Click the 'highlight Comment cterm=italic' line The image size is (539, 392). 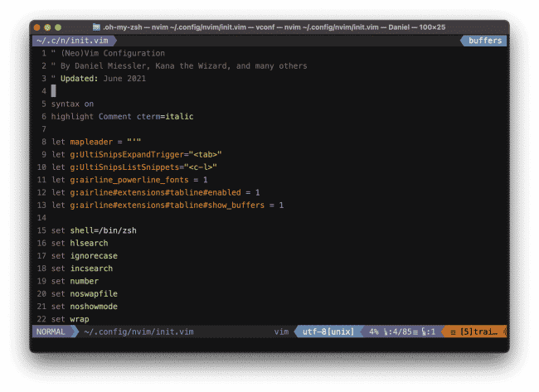coord(122,117)
